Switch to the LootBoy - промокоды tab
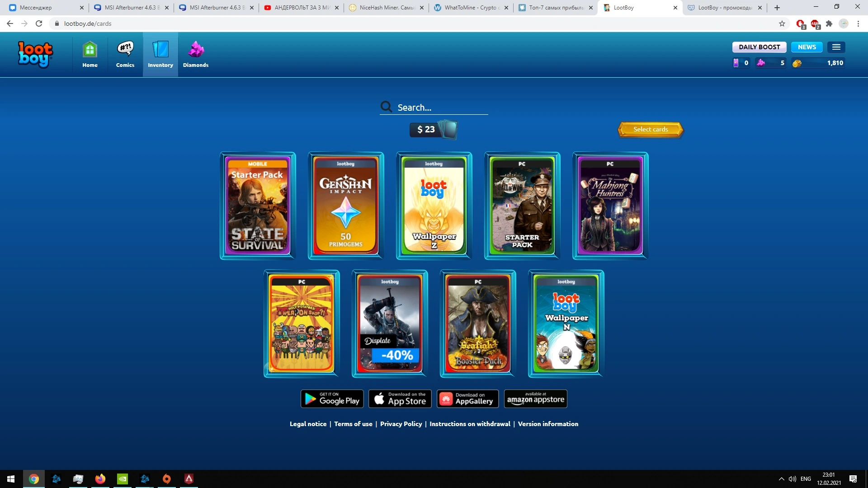 (x=725, y=8)
